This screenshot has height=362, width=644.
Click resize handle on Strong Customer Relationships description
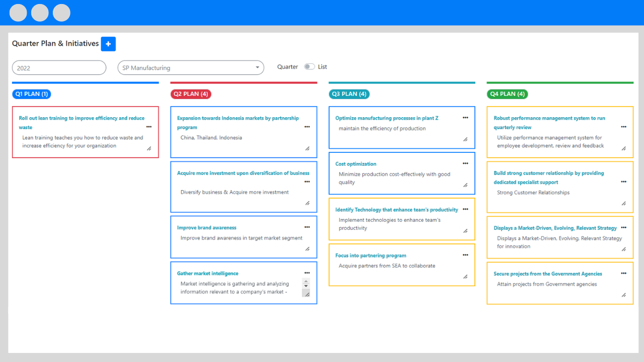click(624, 204)
